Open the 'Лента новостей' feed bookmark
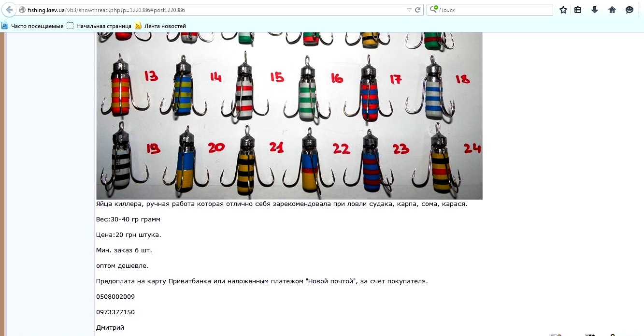644x336 pixels. [160, 26]
